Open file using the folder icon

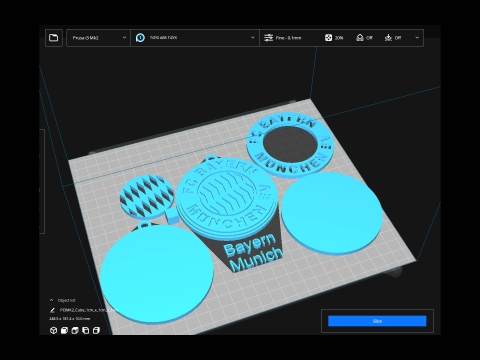[x=54, y=38]
